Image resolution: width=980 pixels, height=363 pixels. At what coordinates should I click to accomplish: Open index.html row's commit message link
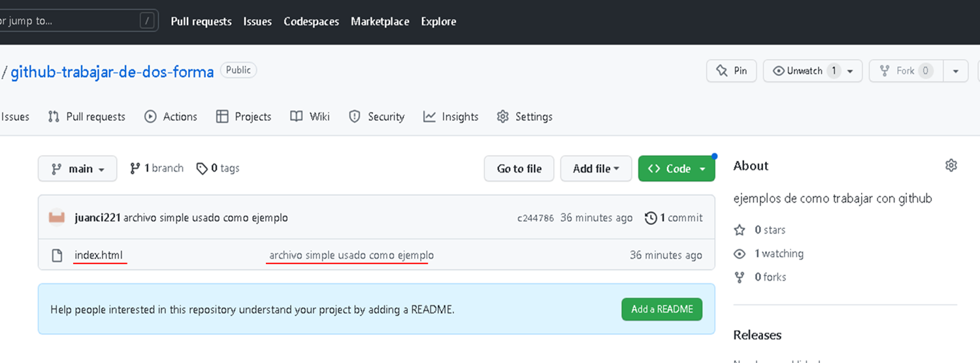[351, 255]
